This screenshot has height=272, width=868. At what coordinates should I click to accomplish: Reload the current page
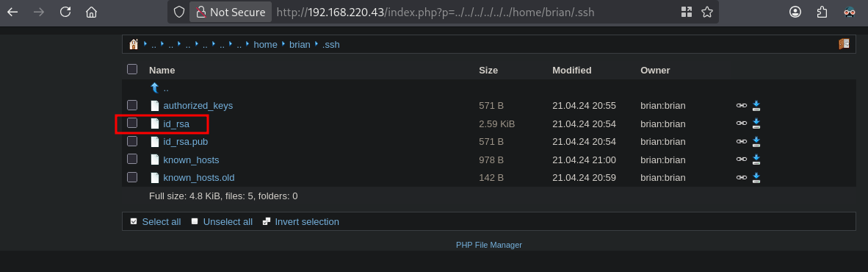[x=65, y=12]
